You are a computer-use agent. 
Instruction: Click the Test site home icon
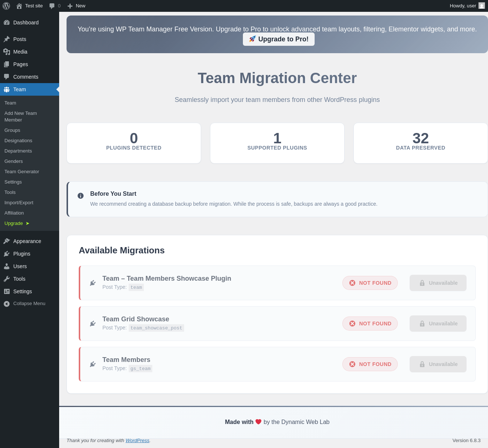tap(19, 6)
